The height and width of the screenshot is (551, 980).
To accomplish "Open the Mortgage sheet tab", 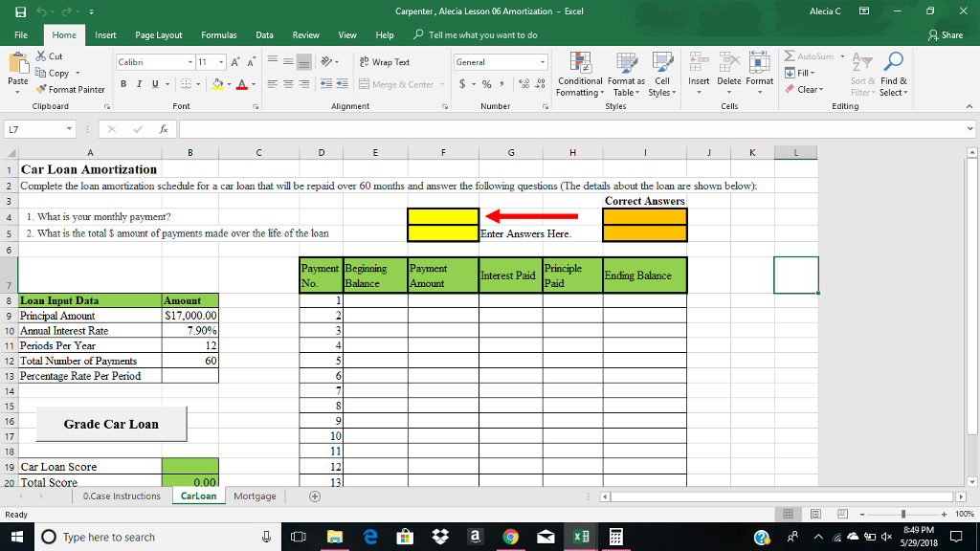I will tap(255, 496).
